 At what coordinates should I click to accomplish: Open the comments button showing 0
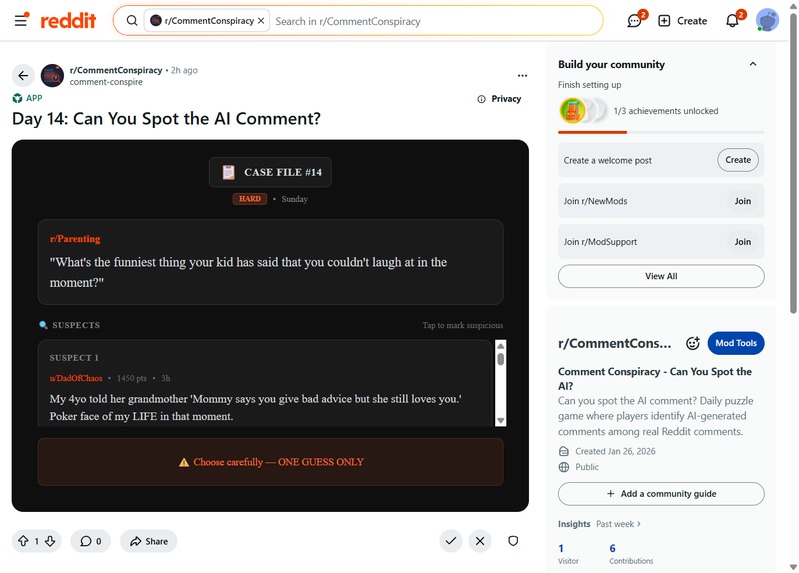click(91, 541)
